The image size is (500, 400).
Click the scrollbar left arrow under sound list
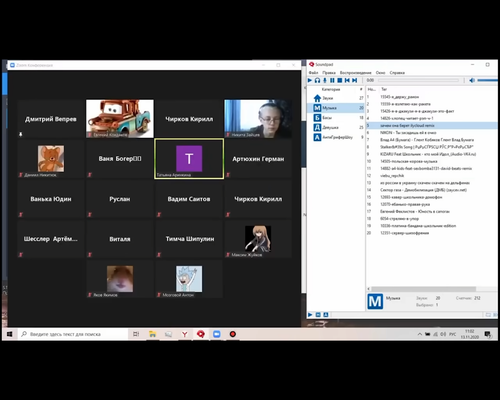(x=368, y=289)
